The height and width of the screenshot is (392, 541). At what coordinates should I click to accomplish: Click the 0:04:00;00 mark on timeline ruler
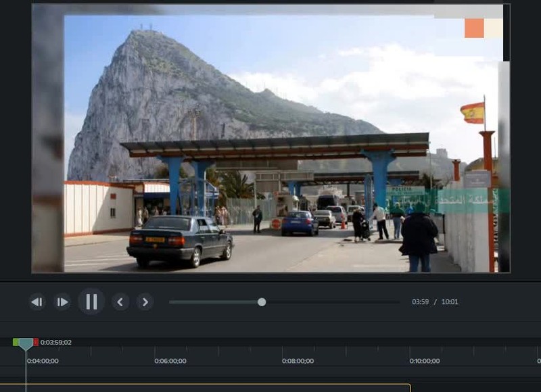tap(43, 361)
